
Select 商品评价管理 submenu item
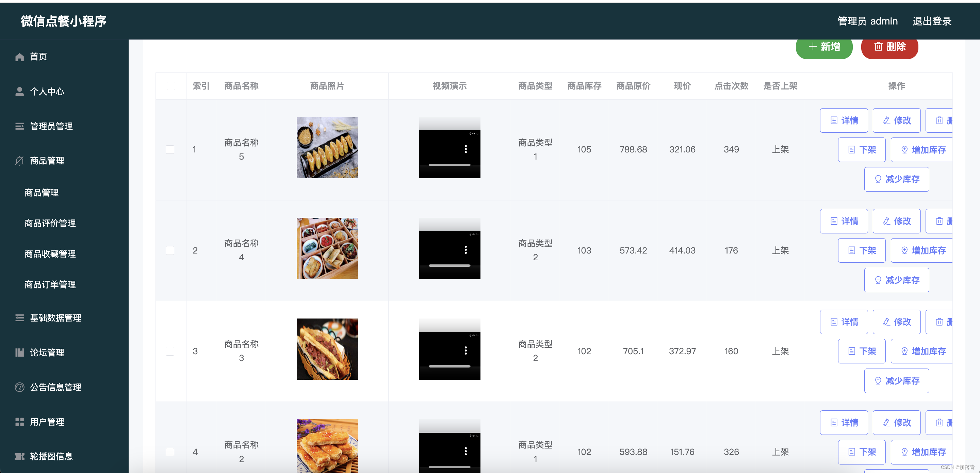50,223
